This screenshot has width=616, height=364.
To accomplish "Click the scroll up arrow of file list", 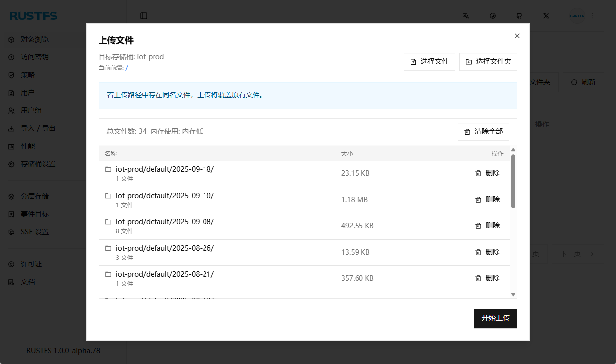I will point(513,150).
